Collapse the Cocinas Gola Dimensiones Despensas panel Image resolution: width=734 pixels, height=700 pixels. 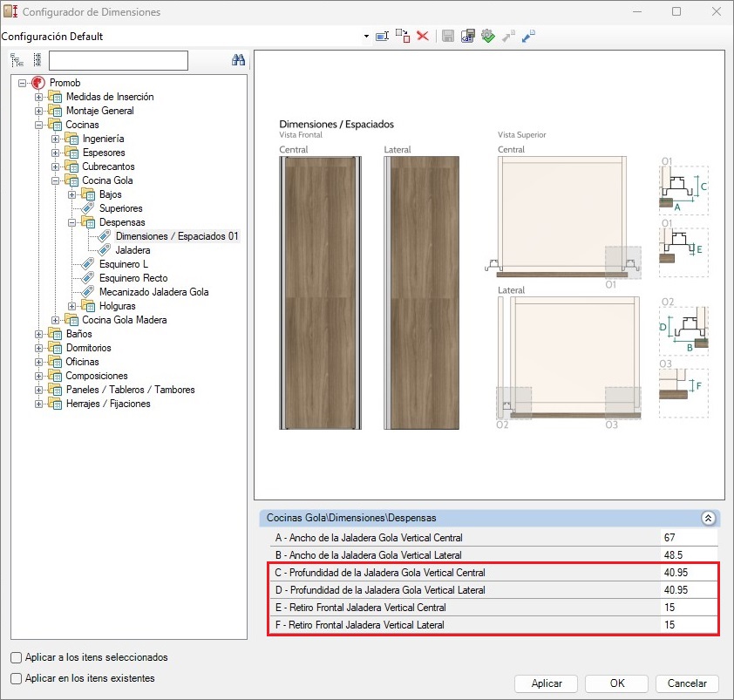[708, 518]
